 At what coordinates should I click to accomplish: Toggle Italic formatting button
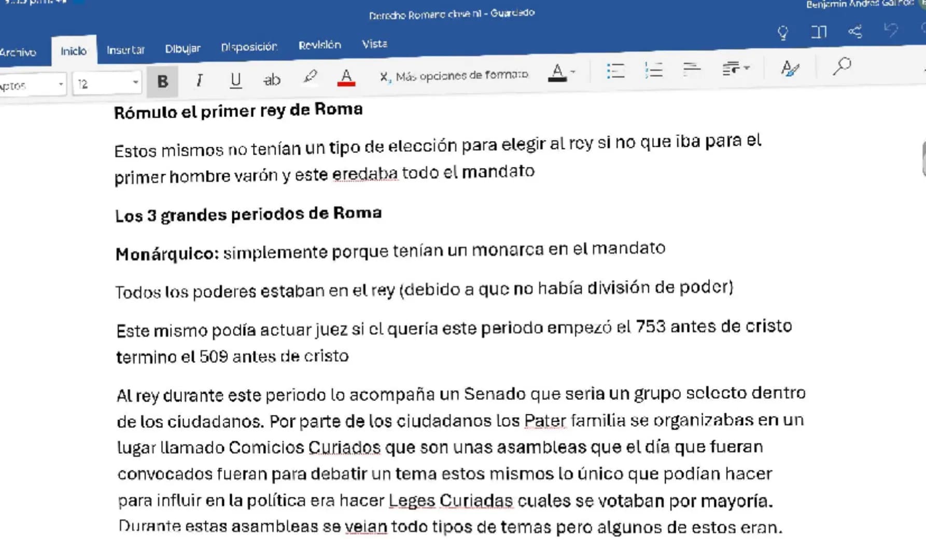pos(199,80)
